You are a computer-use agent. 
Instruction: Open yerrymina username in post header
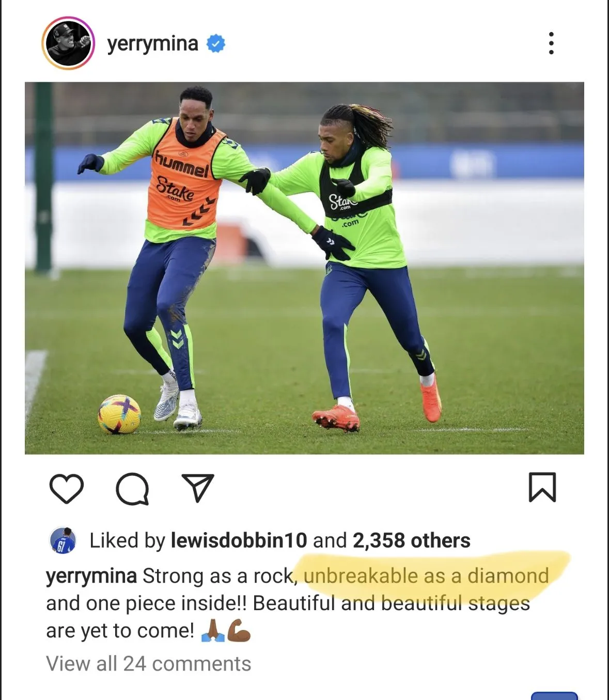(x=152, y=44)
